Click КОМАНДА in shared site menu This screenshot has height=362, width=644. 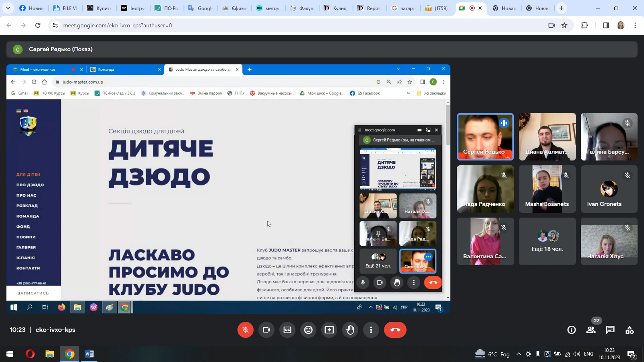pyautogui.click(x=28, y=216)
